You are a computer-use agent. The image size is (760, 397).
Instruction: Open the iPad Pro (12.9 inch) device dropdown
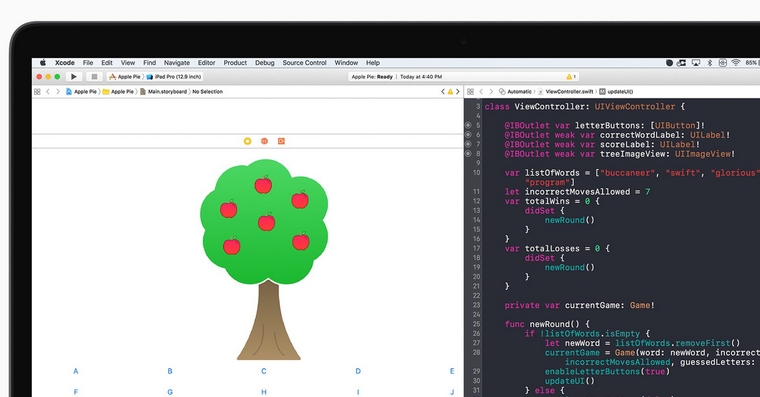click(174, 77)
